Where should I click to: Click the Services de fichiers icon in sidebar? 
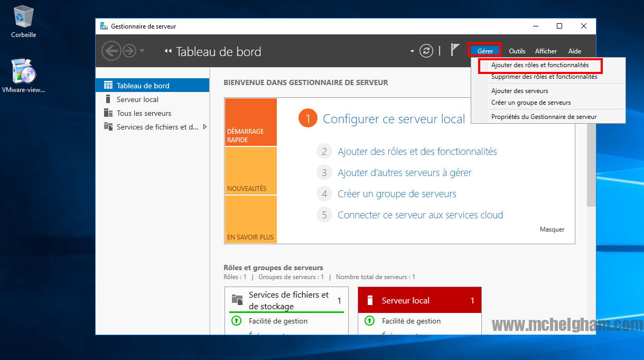click(x=108, y=127)
